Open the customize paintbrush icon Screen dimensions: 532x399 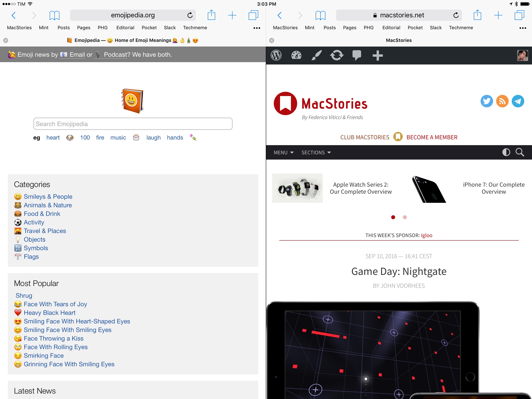[316, 56]
